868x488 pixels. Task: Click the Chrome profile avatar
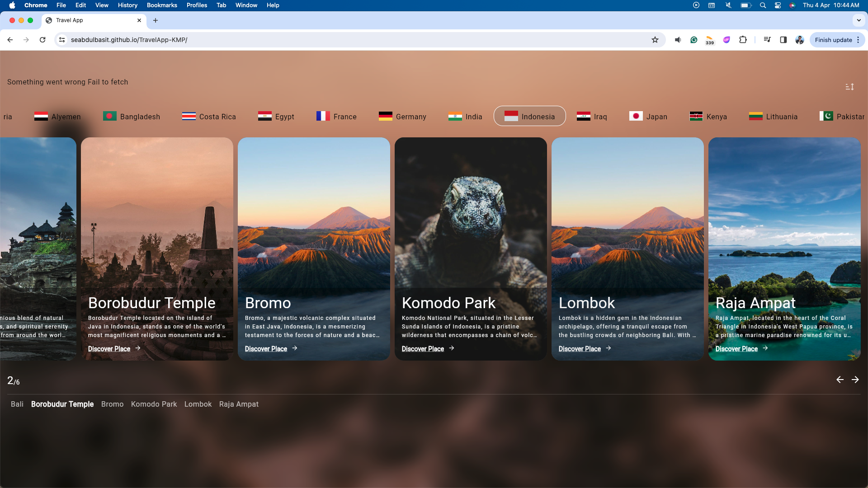coord(800,40)
